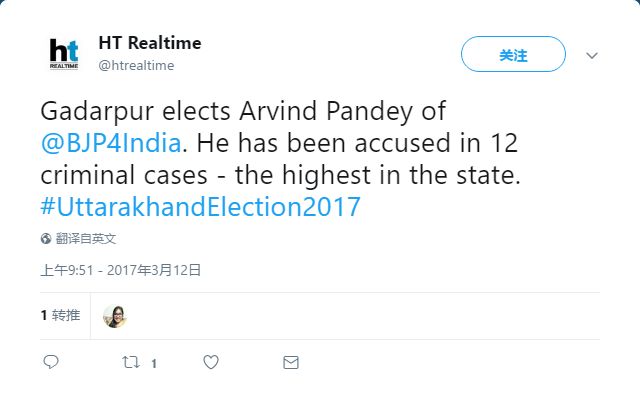Click the reply speech bubble icon
This screenshot has height=401, width=640.
(51, 362)
